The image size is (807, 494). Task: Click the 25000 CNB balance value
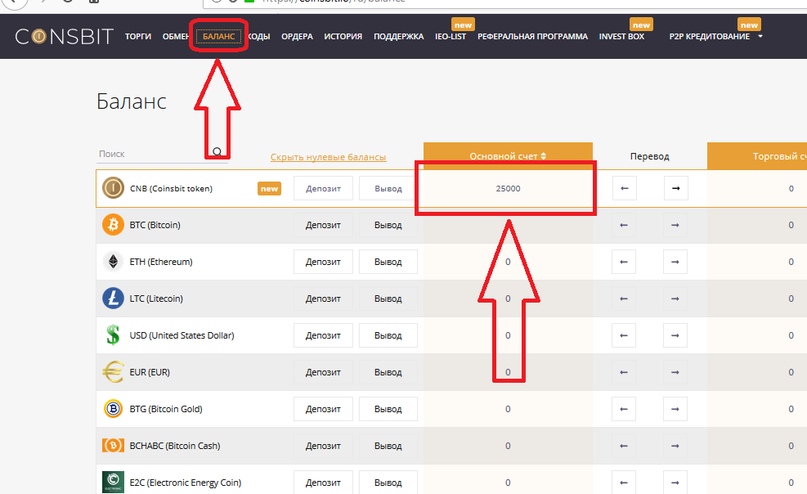tap(508, 188)
